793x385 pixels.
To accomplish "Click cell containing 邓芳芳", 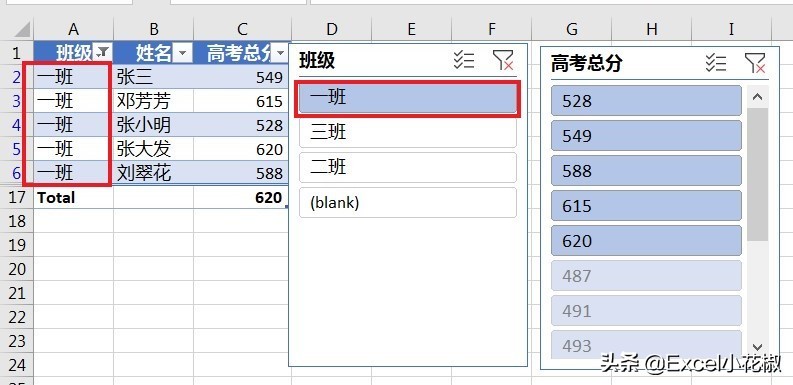I will 154,101.
